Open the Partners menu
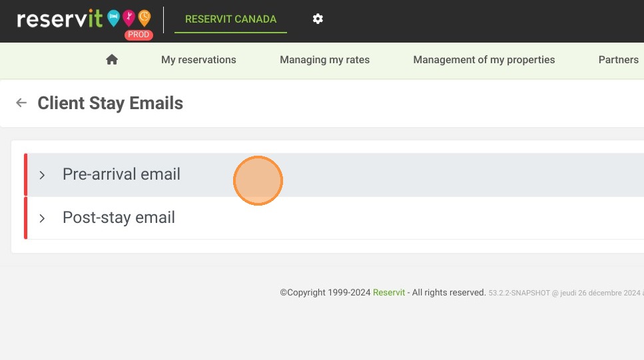 click(618, 60)
